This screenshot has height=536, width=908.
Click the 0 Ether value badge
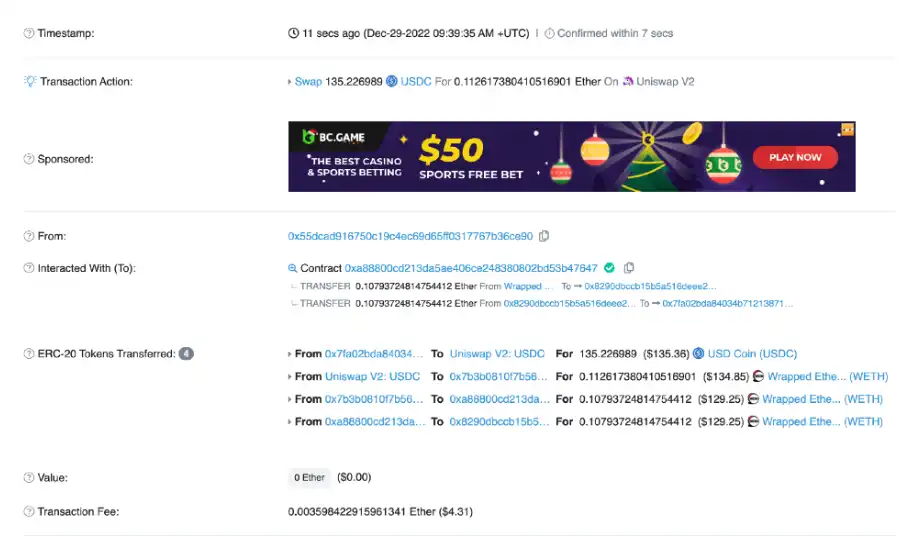[x=309, y=478]
